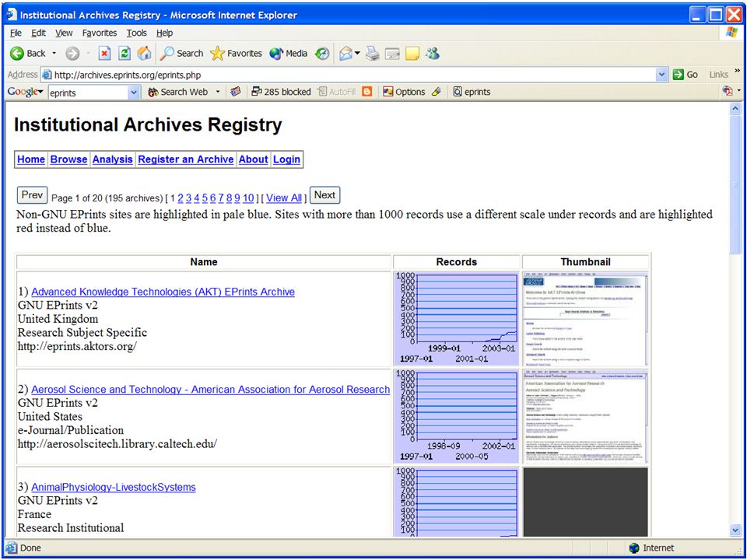The height and width of the screenshot is (560, 747).
Task: Open the View menu
Action: (64, 33)
